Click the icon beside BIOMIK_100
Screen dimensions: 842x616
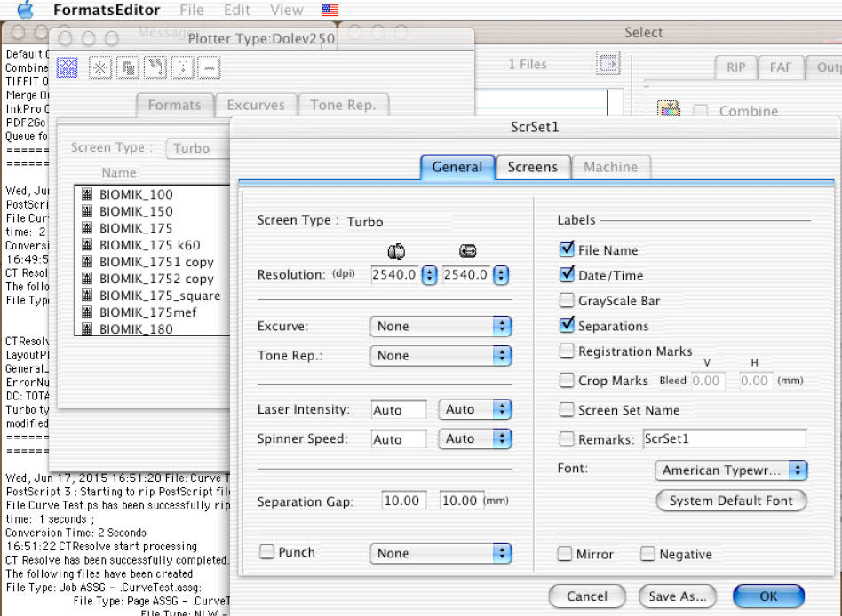click(87, 194)
